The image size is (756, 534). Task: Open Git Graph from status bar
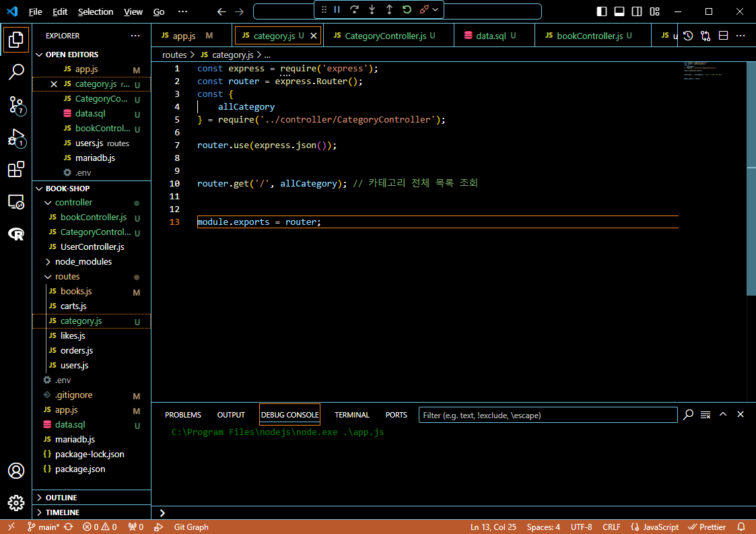(191, 527)
